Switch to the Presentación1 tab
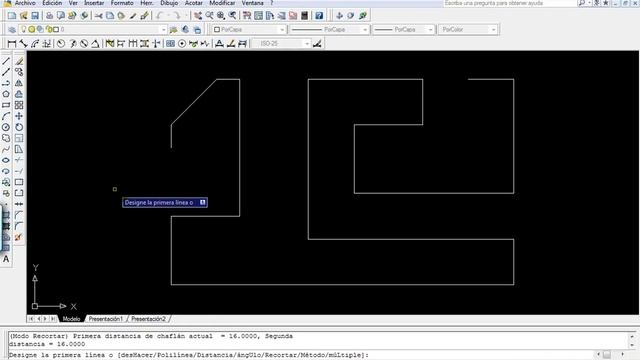The height and width of the screenshot is (360, 640). 106,319
